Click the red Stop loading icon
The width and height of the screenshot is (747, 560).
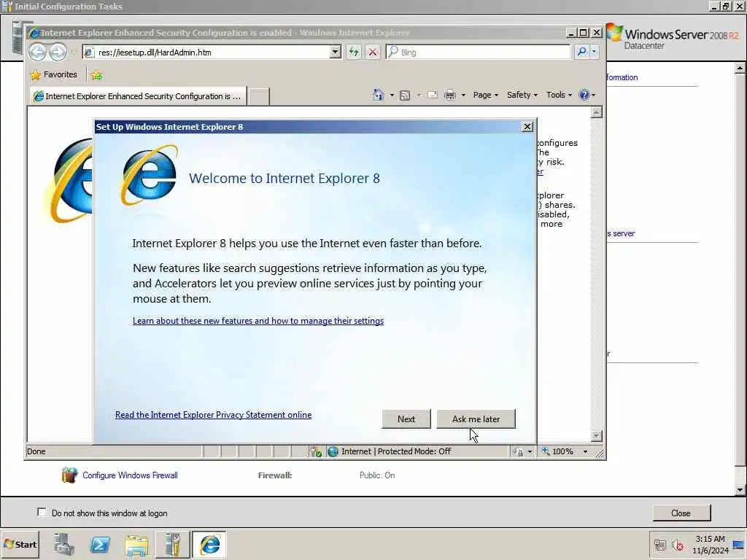coord(373,52)
